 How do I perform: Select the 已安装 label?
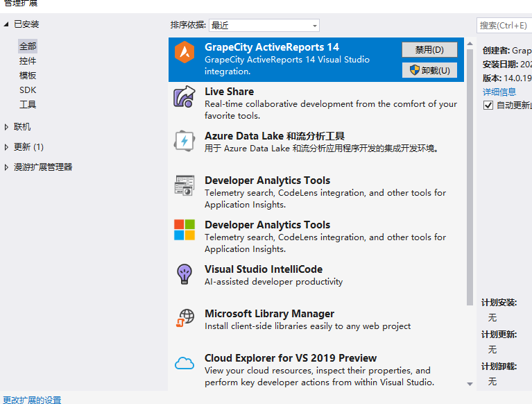(x=26, y=24)
